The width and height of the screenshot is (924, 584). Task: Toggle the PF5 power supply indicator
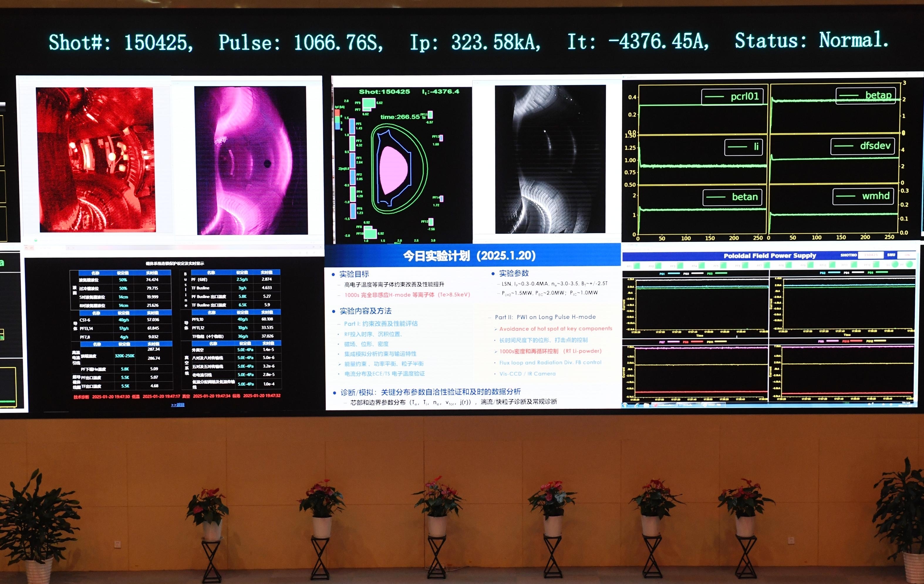pos(724,266)
